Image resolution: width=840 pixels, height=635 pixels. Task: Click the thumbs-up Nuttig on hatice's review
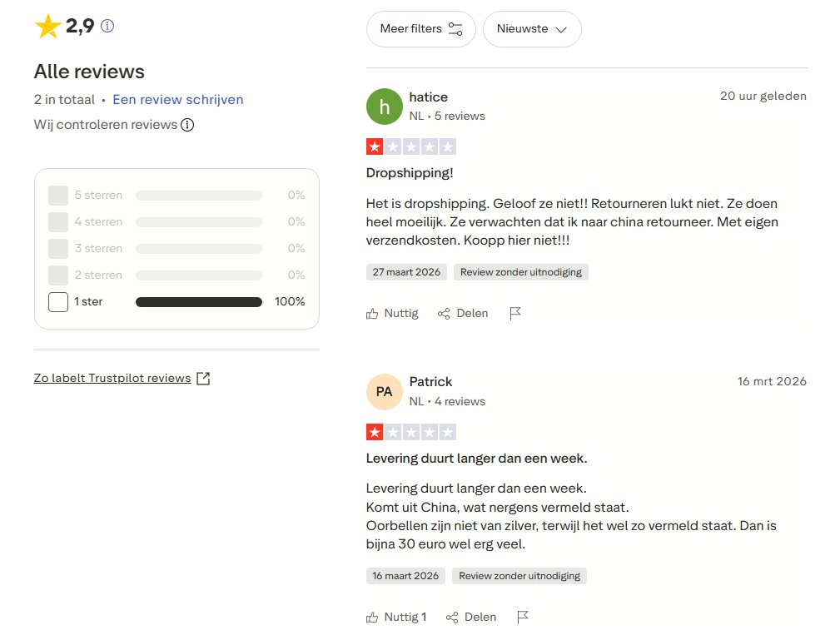pyautogui.click(x=392, y=314)
